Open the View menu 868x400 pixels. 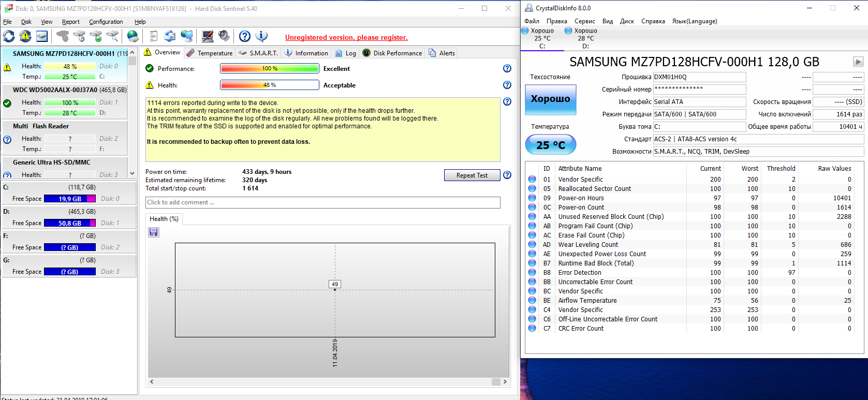(x=47, y=22)
